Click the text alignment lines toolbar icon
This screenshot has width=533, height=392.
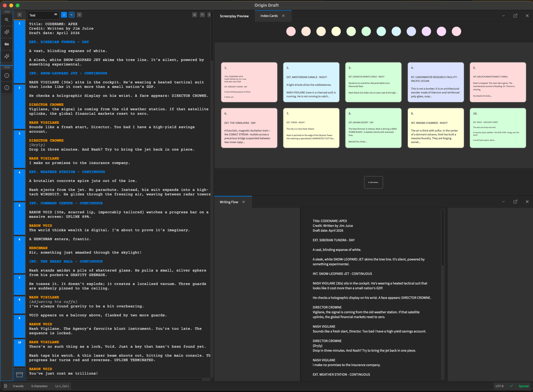point(80,15)
